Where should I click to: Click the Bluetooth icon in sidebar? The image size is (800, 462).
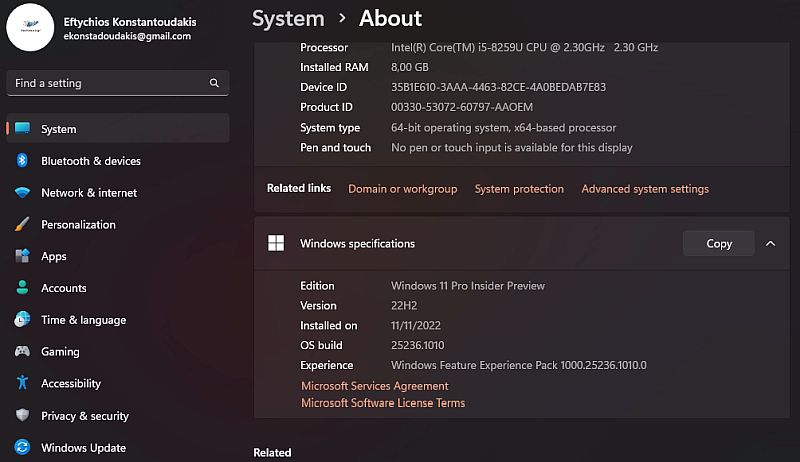[x=22, y=160]
